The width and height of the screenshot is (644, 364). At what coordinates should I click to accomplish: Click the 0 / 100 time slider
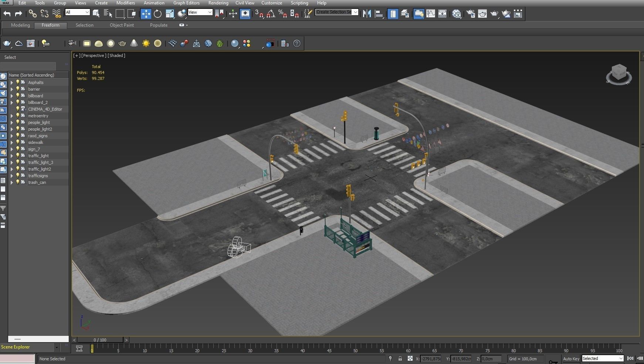(100, 340)
